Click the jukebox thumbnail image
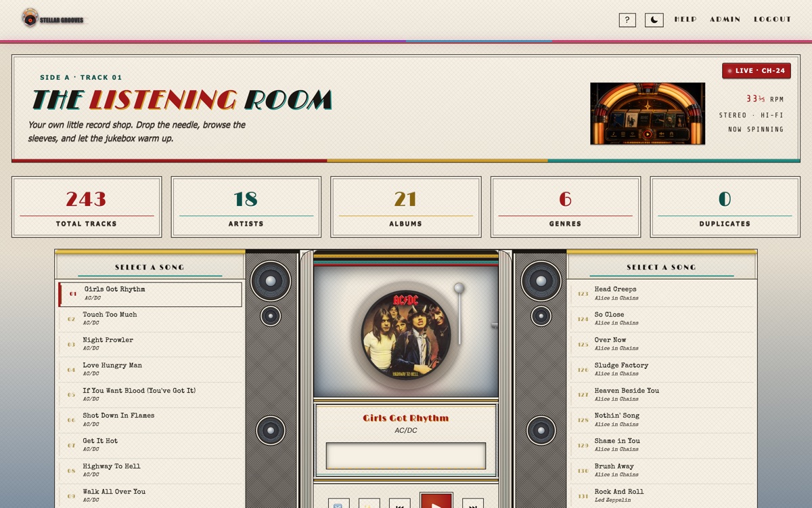The image size is (812, 508). coord(648,114)
